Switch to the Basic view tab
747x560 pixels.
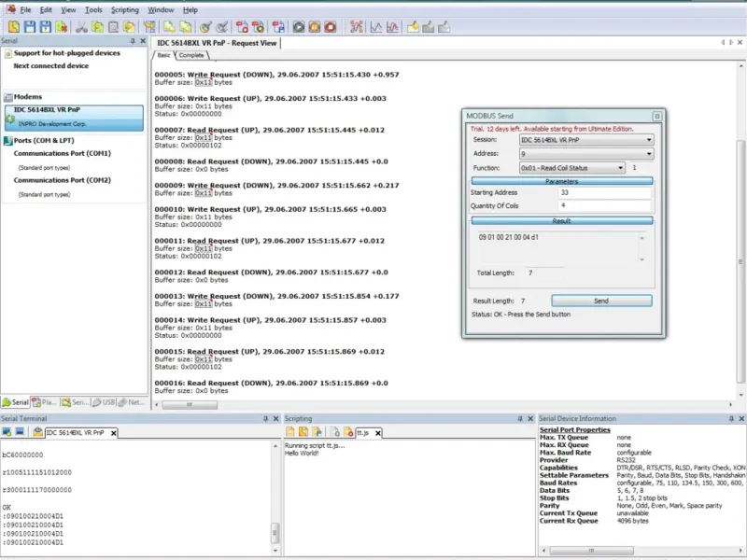163,55
